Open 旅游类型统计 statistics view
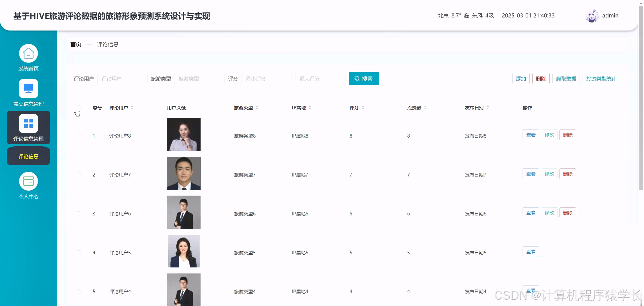644x306 pixels. [601, 79]
